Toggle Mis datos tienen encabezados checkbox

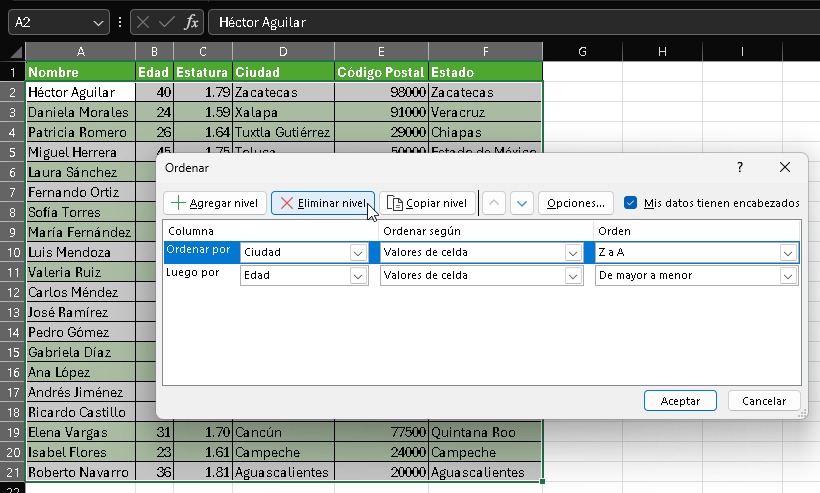pos(630,203)
